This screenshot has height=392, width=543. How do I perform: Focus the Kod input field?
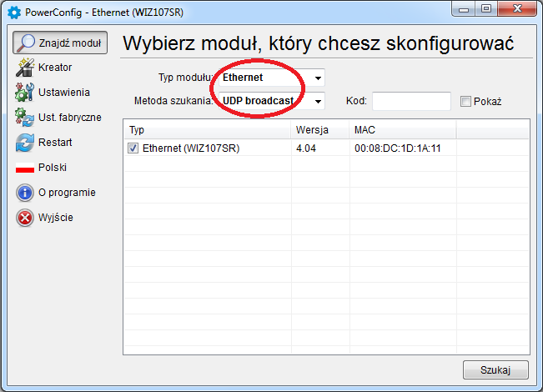click(x=411, y=101)
